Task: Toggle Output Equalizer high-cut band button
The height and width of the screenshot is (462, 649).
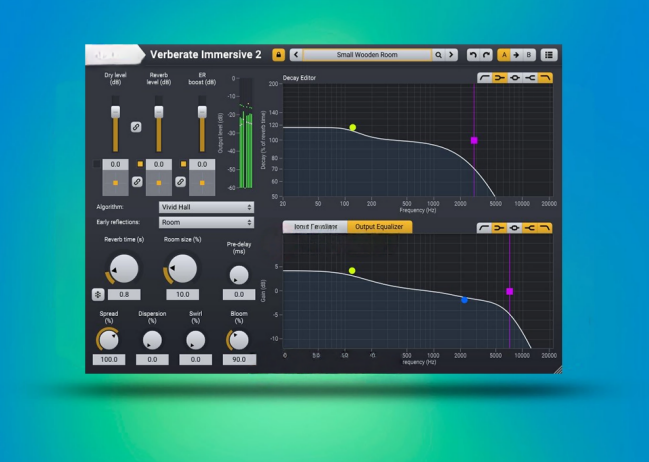Action: pyautogui.click(x=545, y=228)
